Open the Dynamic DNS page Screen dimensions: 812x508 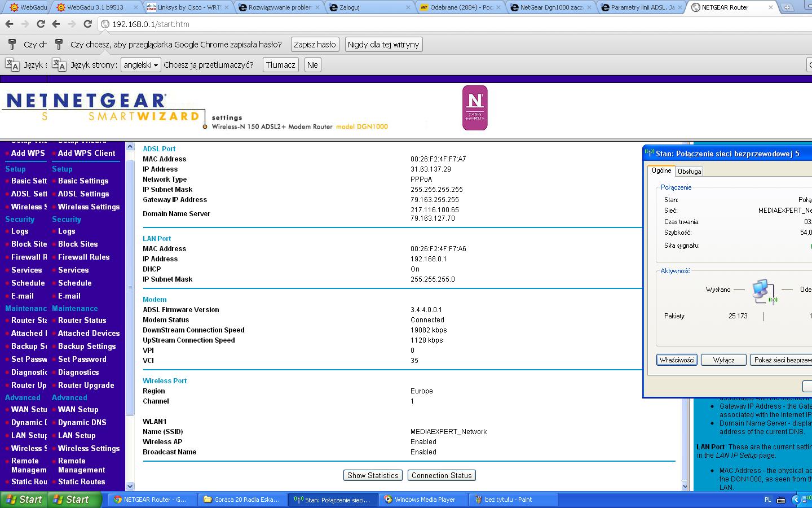(x=82, y=422)
